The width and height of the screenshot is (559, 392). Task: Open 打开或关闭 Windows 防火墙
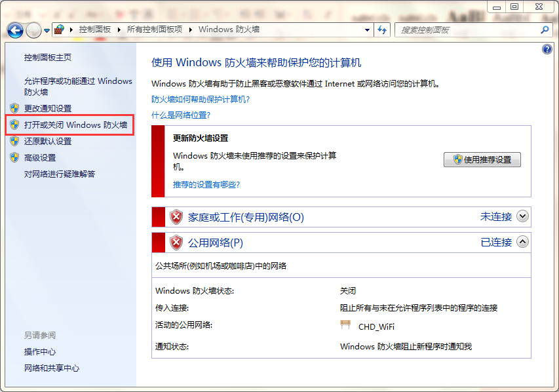click(x=75, y=125)
